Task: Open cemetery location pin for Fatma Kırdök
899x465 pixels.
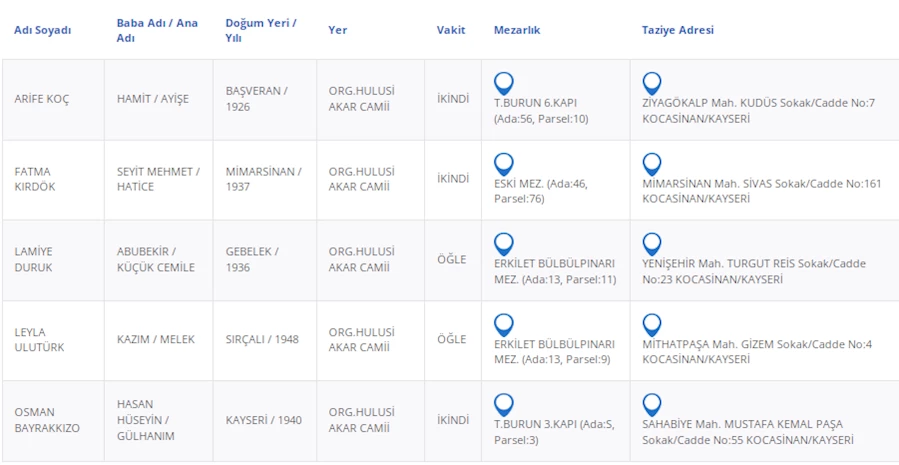Action: click(x=504, y=164)
